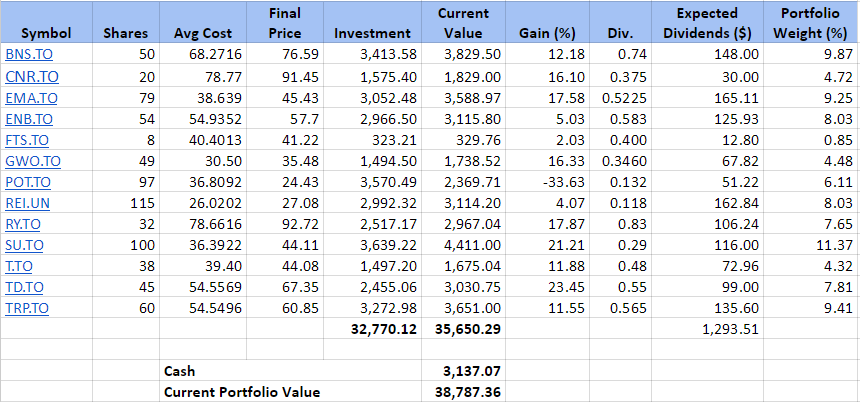Viewport: 860px width, 402px height.
Task: Select POT.TO shares cell 97
Action: pos(126,183)
